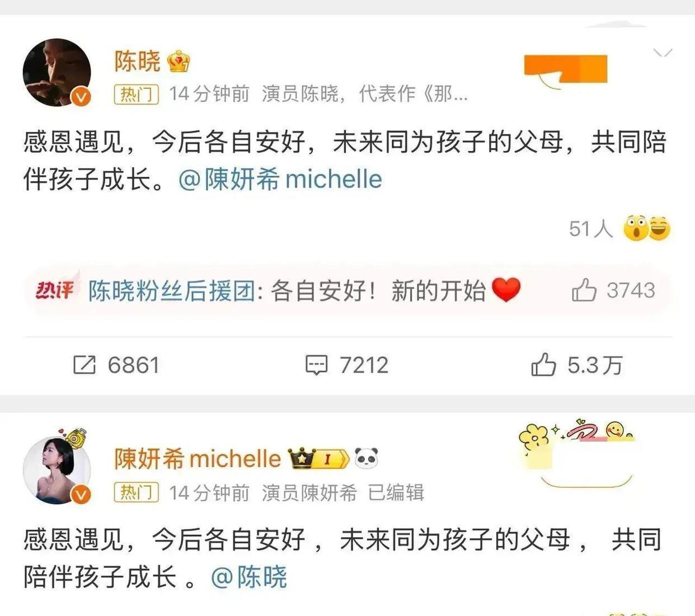
Task: Tap the crown badge next to 陈晓
Action: coord(179,62)
